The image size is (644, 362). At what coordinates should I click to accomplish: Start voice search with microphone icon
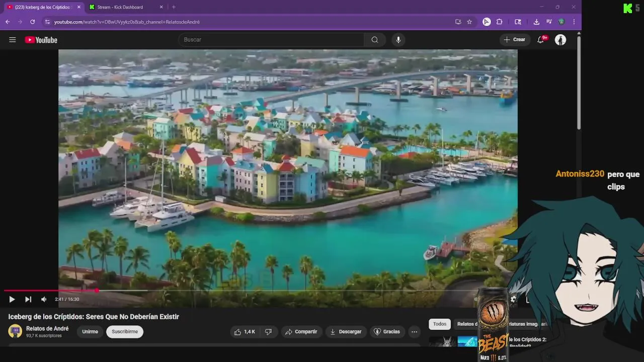tap(398, 40)
